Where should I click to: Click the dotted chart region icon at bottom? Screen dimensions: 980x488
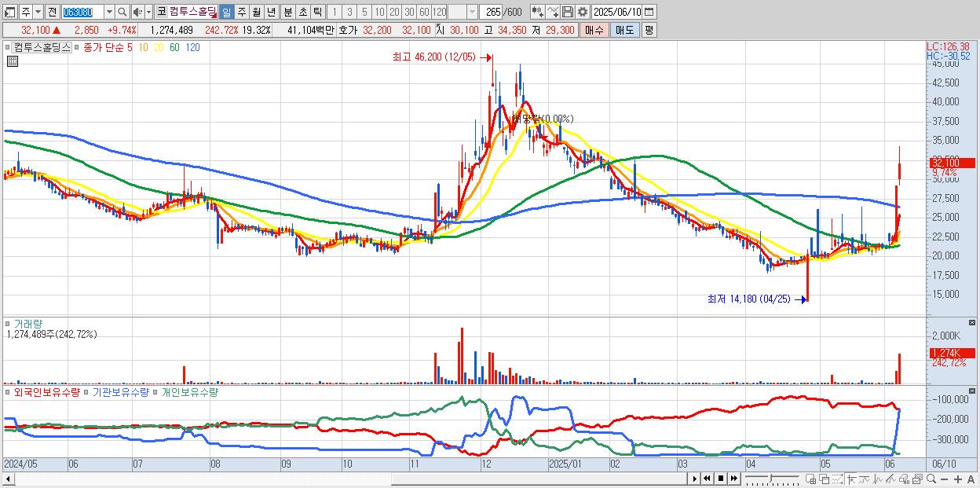click(x=837, y=479)
